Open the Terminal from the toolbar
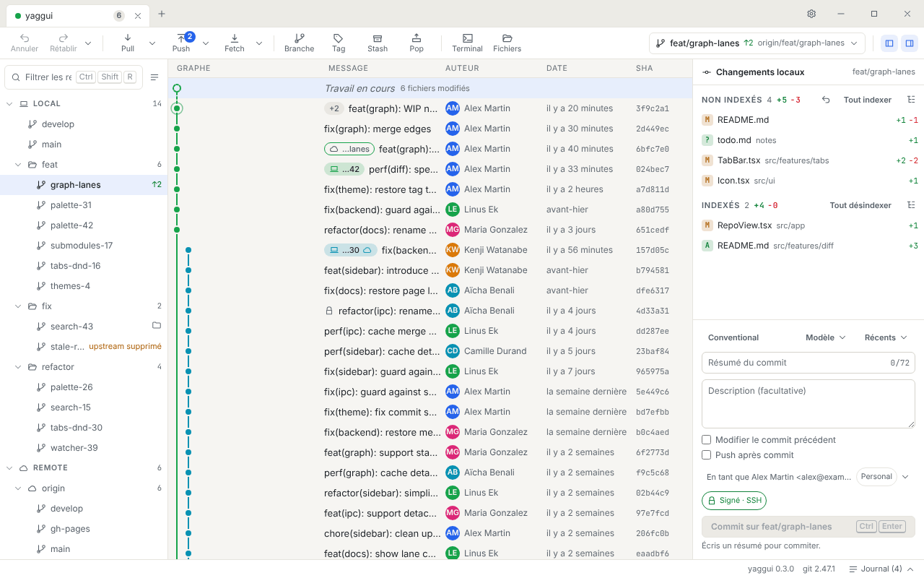Screen dimensions: 924x578 click(468, 38)
